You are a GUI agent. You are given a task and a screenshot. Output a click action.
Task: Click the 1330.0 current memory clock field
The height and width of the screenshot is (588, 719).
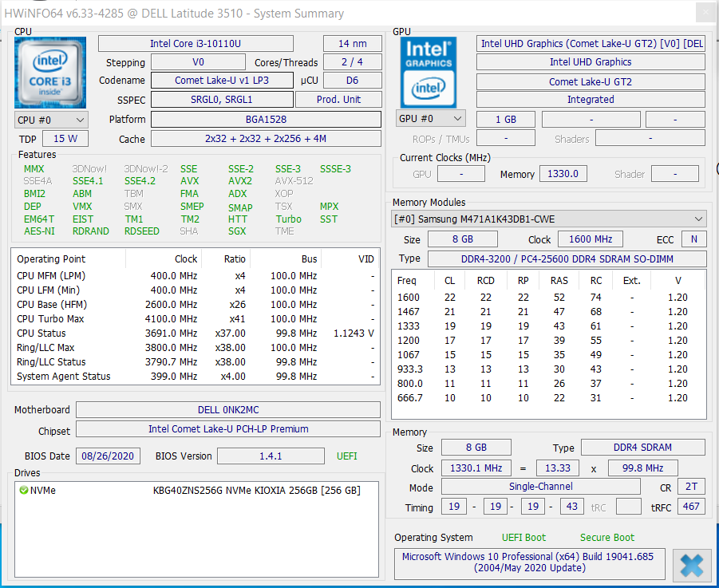click(x=563, y=174)
